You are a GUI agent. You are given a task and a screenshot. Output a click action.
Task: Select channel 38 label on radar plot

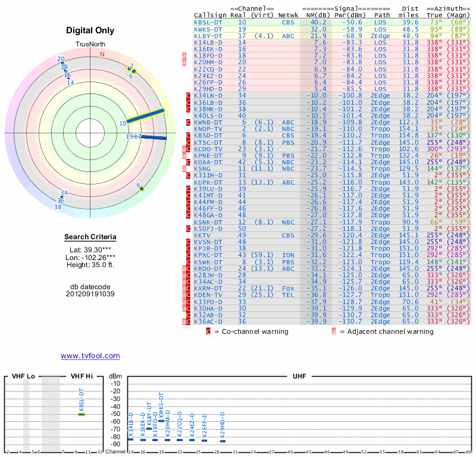[x=58, y=207]
